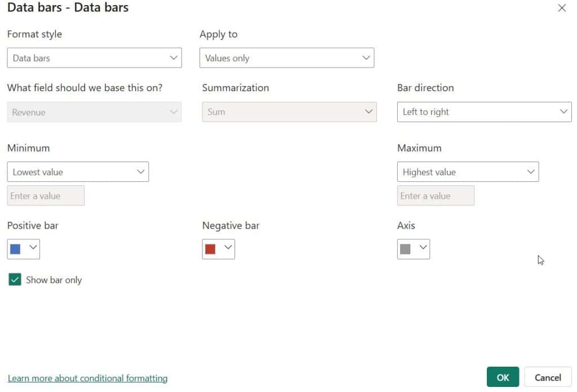
Task: Open the Axis gray color picker
Action: click(414, 249)
